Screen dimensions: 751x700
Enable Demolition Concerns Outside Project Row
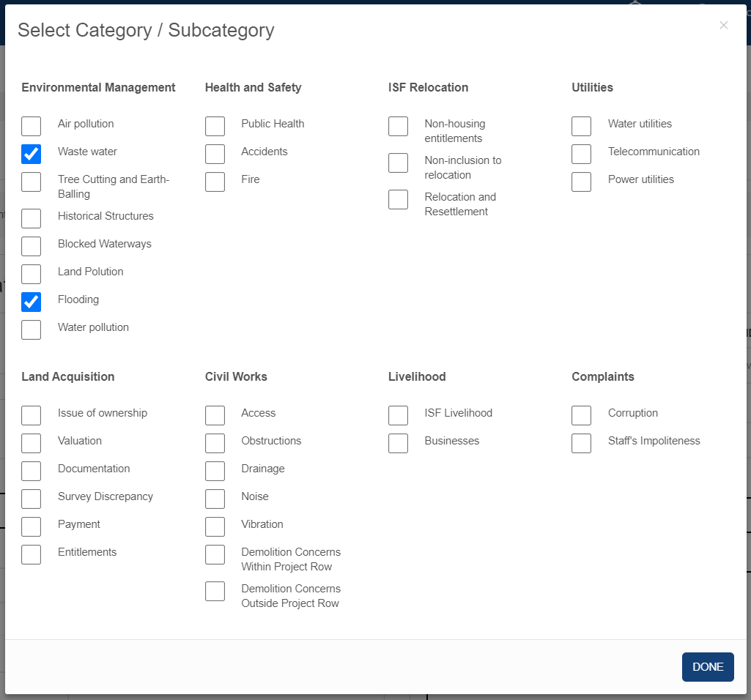(x=215, y=591)
